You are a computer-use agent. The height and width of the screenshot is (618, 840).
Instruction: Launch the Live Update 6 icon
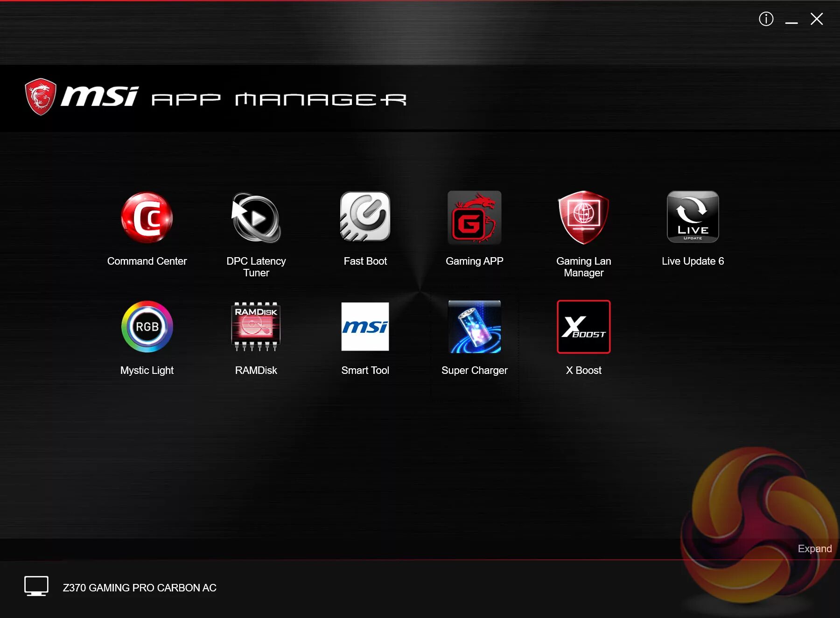(693, 217)
